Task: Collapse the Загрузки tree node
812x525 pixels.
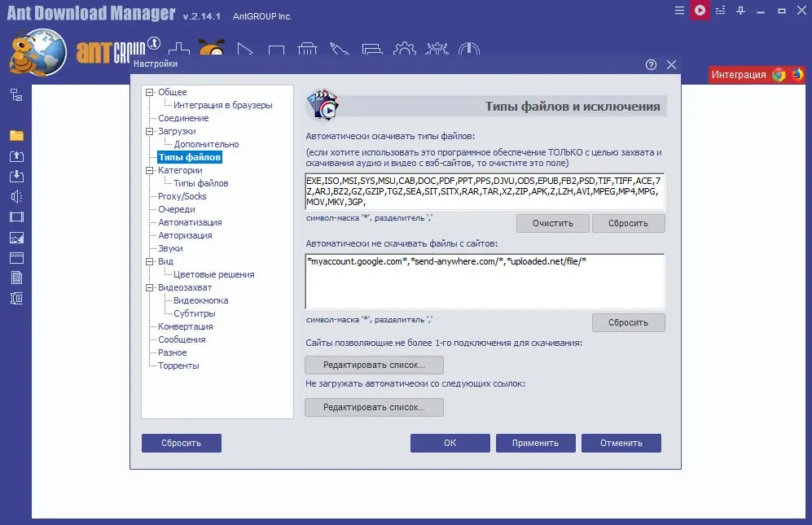Action: (x=150, y=132)
